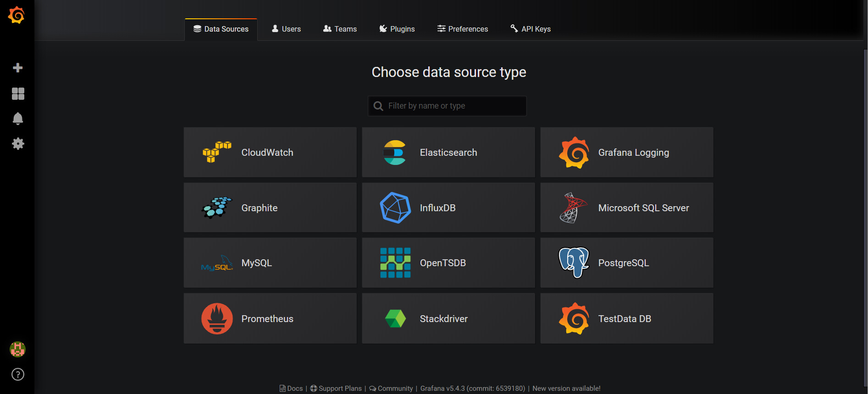Open the Create plus menu icon
The image size is (868, 394).
(x=18, y=68)
